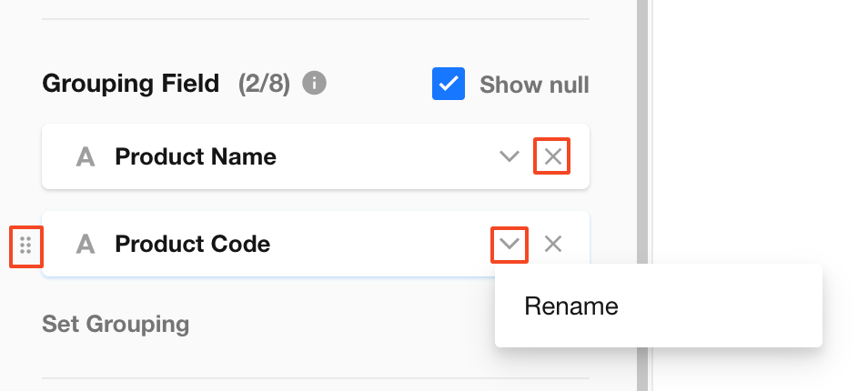Remove the Product Name grouping field
The image size is (868, 391).
[552, 156]
